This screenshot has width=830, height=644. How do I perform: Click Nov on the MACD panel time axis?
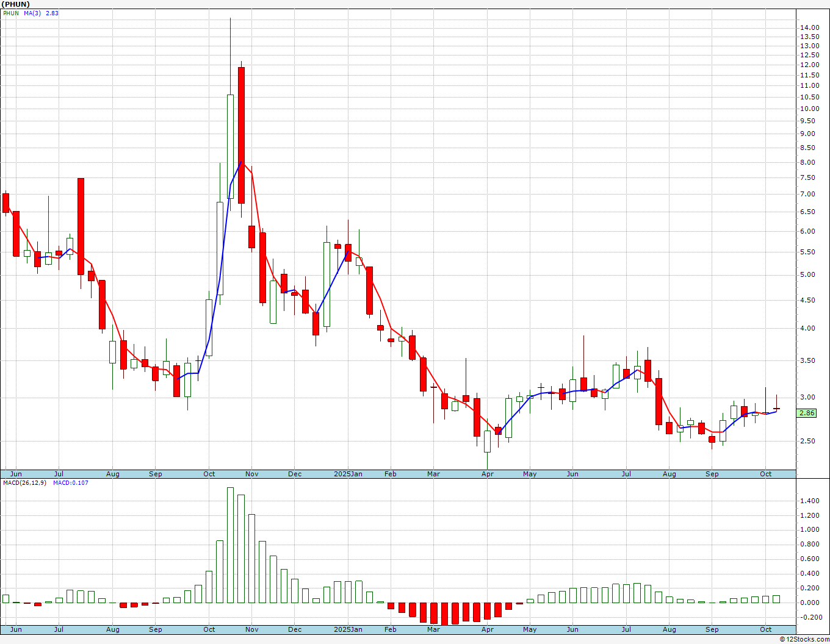click(252, 629)
